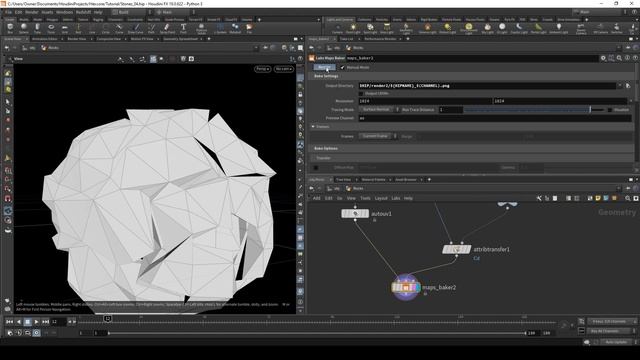Open the Persp viewport dropdown
Image resolution: width=640 pixels, height=360 pixels.
point(262,69)
